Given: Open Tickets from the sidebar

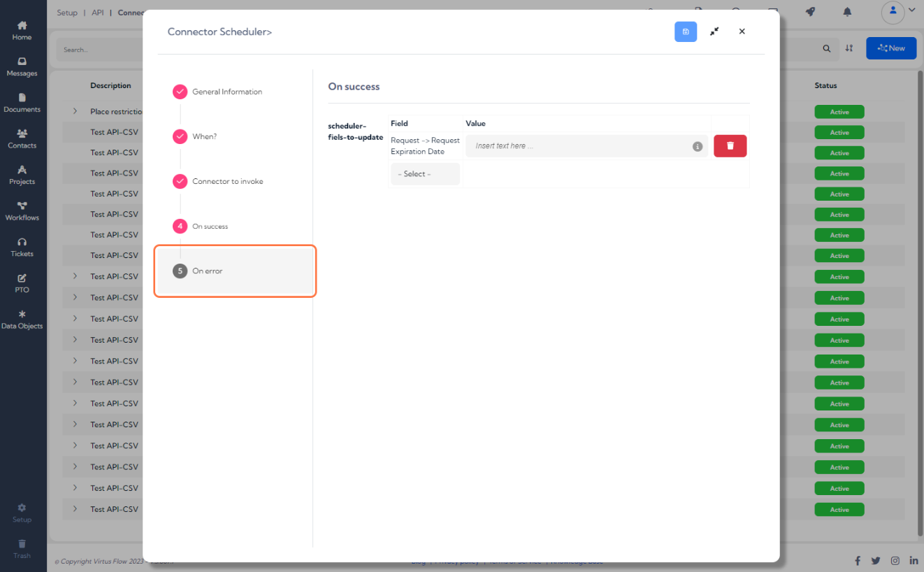Looking at the screenshot, I should point(22,248).
